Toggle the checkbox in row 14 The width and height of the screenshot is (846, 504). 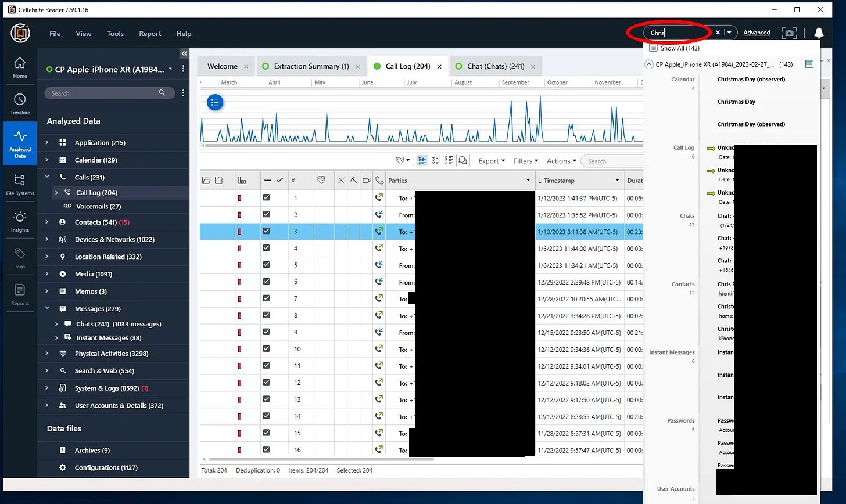[266, 416]
